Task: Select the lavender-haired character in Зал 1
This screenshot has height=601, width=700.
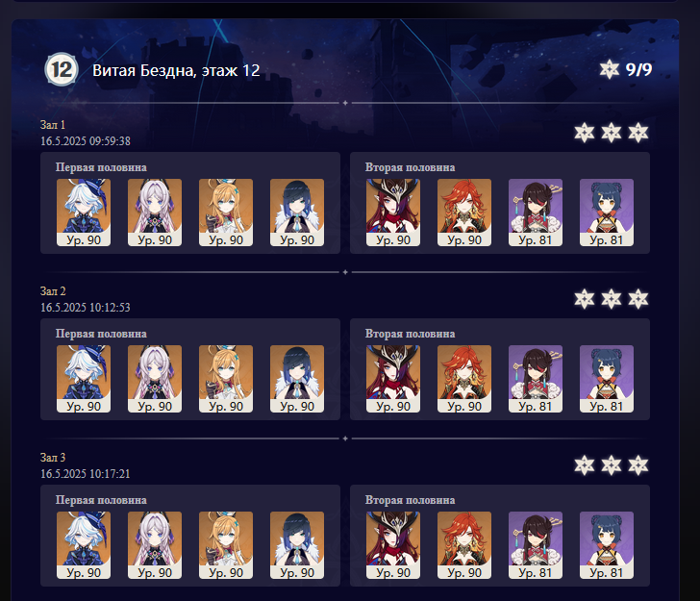Action: click(155, 213)
